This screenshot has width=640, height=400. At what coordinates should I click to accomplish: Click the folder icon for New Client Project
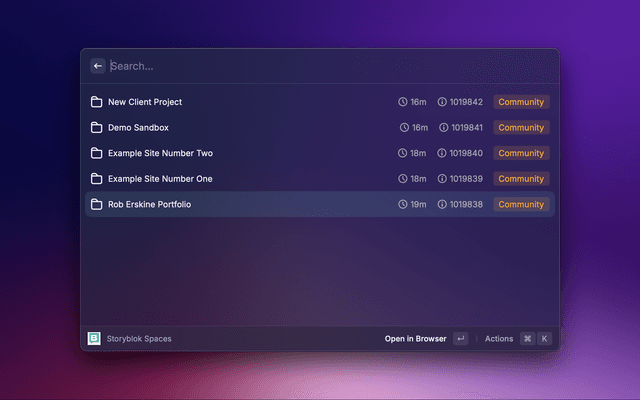click(x=97, y=102)
